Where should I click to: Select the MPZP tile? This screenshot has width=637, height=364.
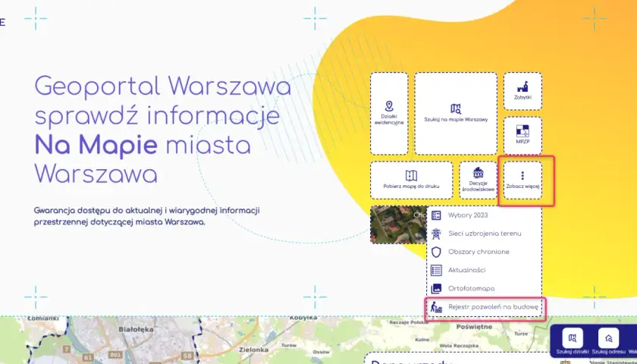point(522,136)
